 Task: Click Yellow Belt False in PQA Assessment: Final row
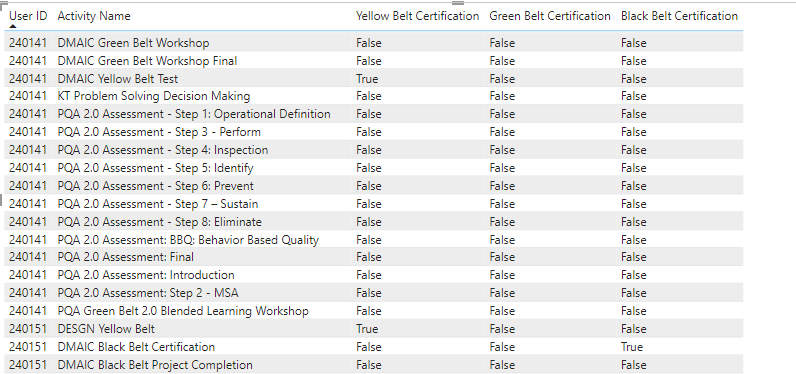pos(369,257)
